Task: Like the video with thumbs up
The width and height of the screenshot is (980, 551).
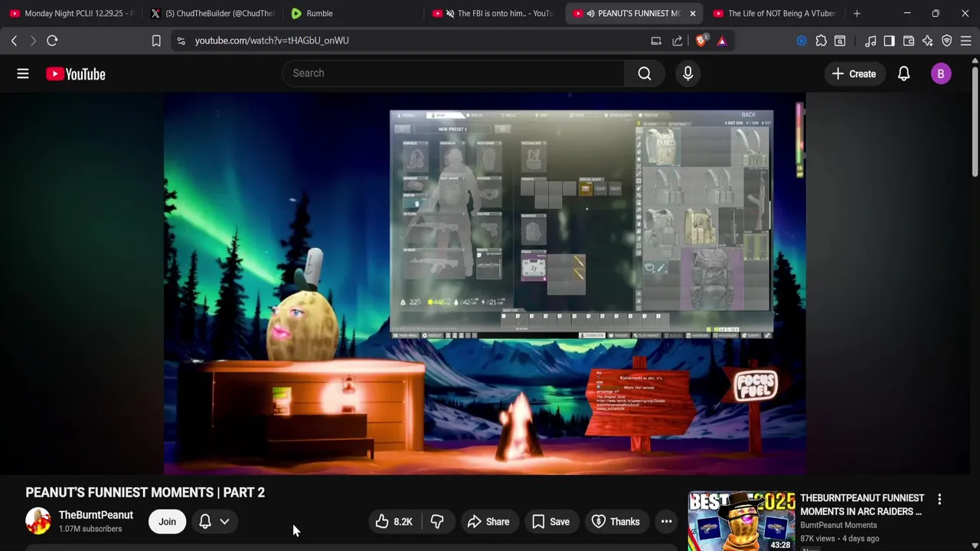Action: pyautogui.click(x=394, y=522)
